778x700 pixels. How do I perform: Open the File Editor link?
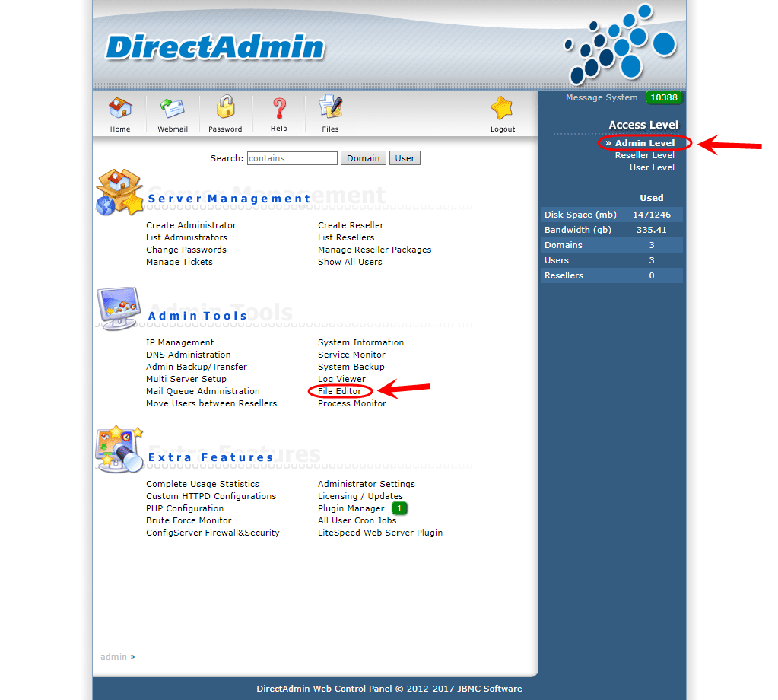pos(340,391)
